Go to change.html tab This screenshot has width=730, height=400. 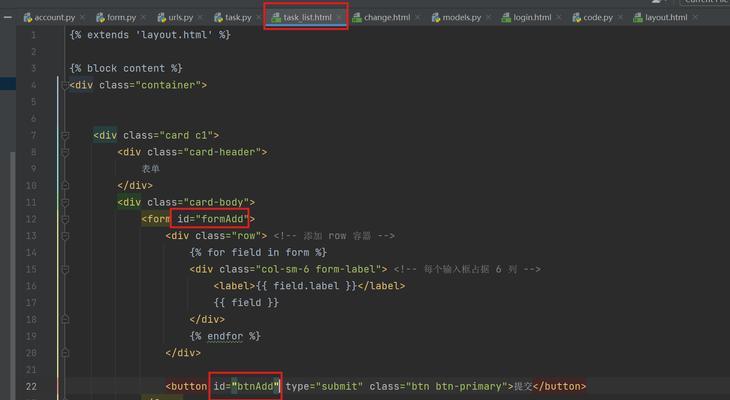[x=387, y=18]
